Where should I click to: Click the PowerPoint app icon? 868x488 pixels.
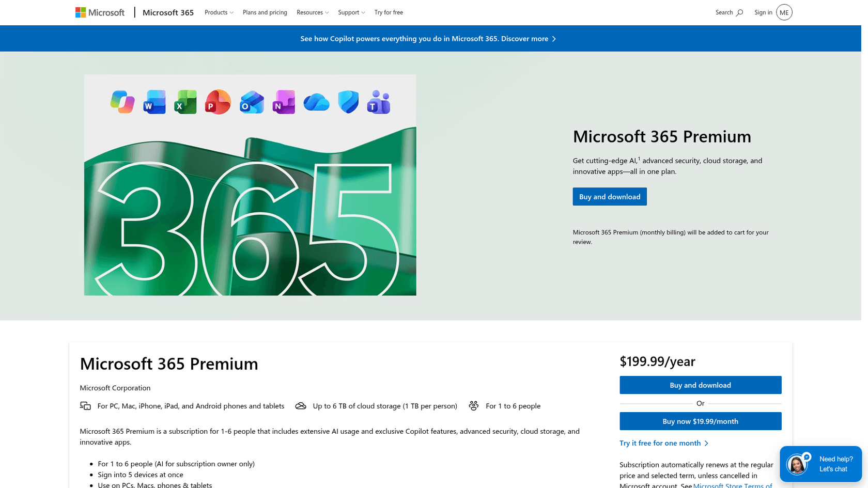point(218,102)
